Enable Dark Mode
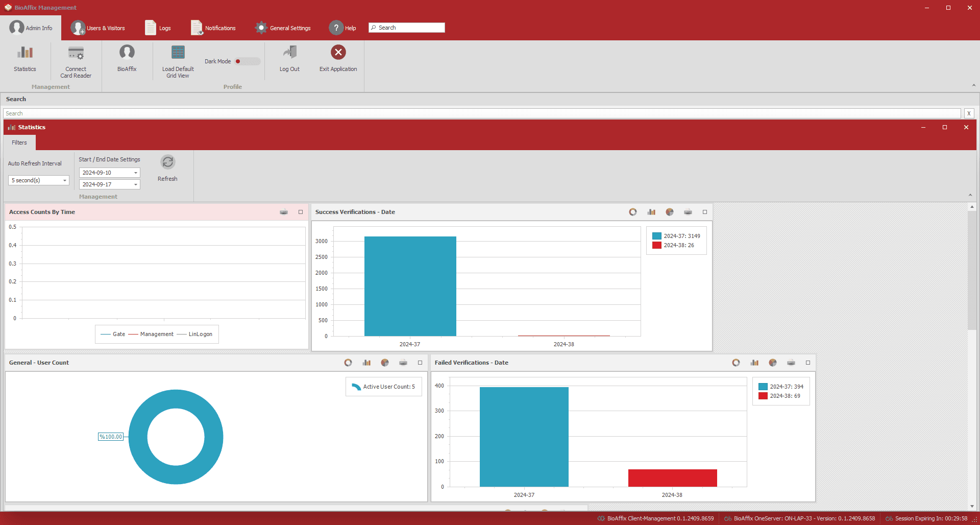 pos(247,61)
